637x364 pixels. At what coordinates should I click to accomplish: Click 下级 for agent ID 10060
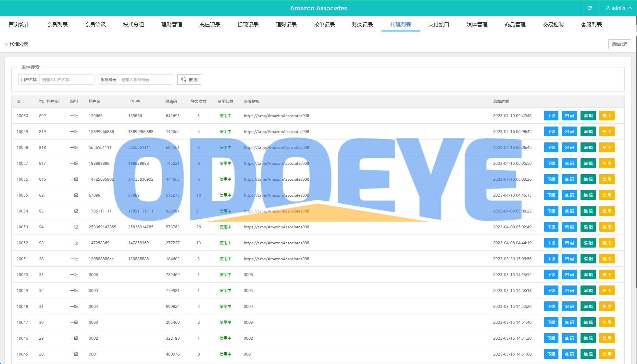coord(551,116)
